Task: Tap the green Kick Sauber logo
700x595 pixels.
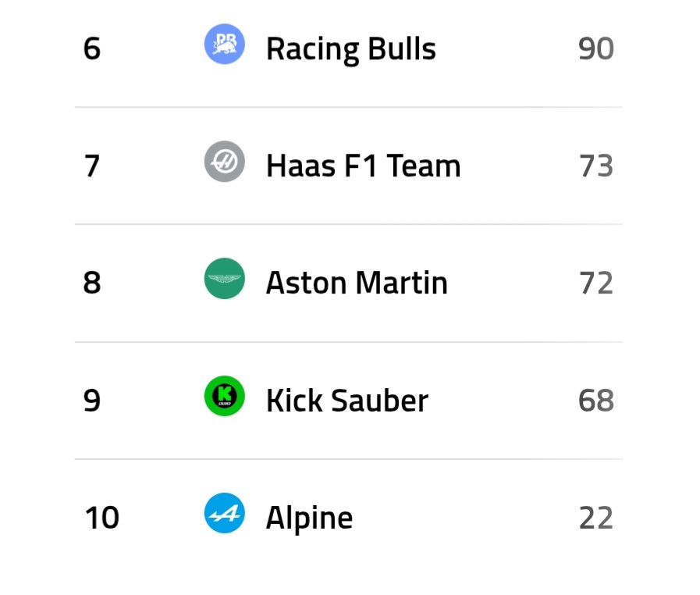Action: pyautogui.click(x=225, y=396)
